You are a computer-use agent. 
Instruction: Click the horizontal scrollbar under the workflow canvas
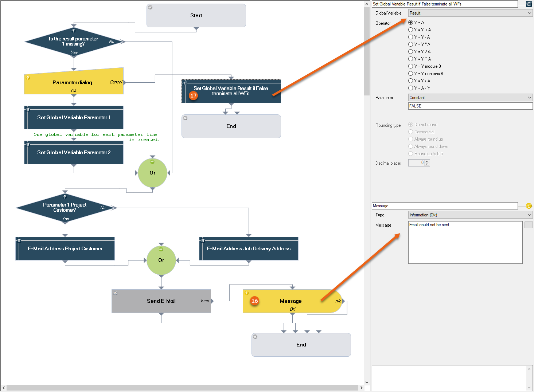coord(182,388)
